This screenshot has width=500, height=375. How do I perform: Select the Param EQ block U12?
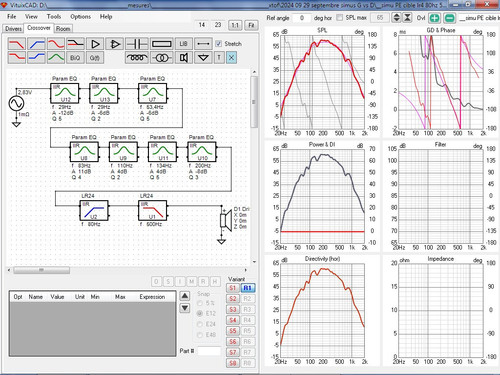(x=65, y=93)
